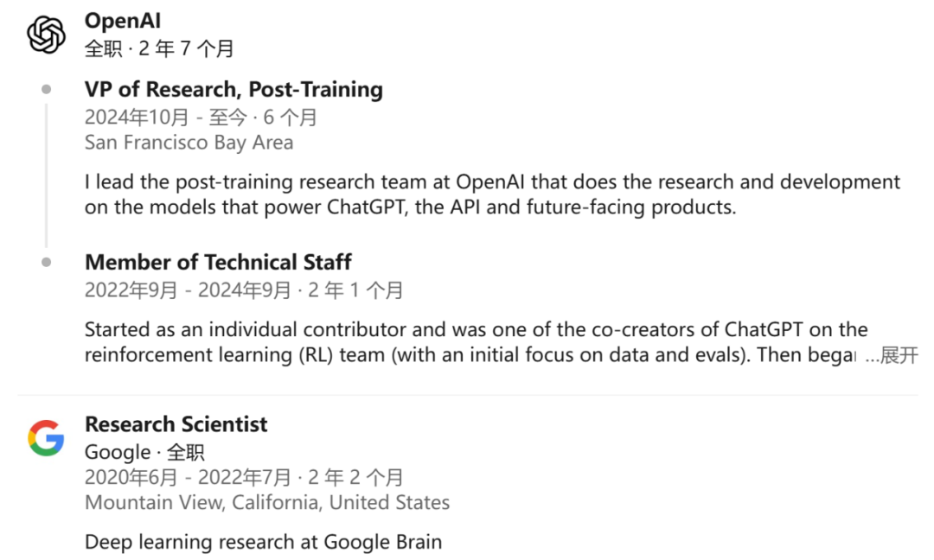Click the San Francisco Bay Area location text
Viewport: 934px width, 560px height.
pyautogui.click(x=189, y=143)
